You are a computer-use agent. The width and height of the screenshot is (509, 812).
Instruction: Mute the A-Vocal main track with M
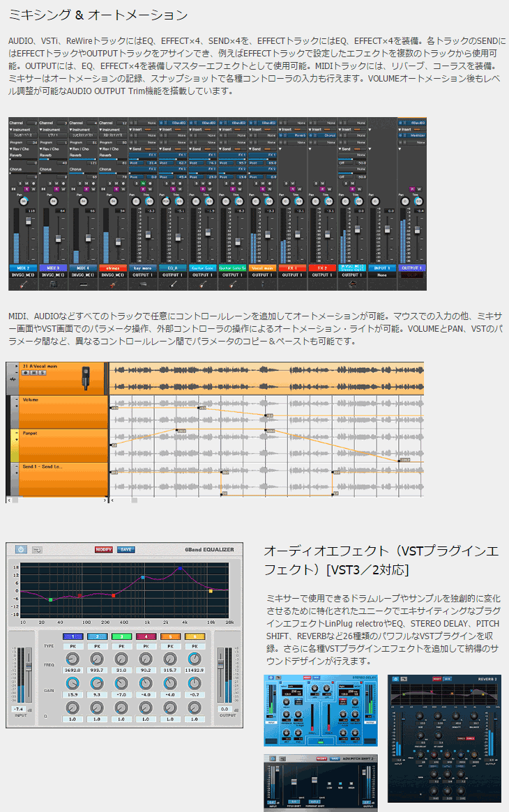coord(34,373)
